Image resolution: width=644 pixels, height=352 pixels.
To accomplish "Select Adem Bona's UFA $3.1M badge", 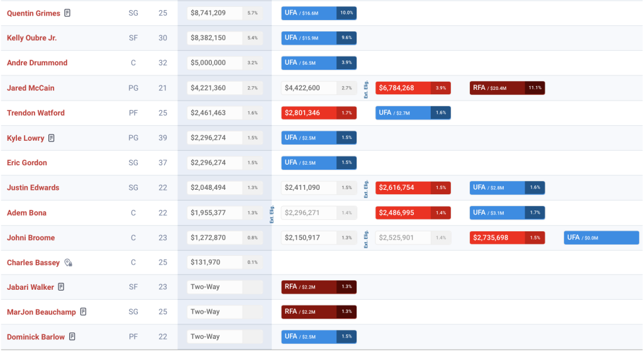I will pyautogui.click(x=507, y=213).
